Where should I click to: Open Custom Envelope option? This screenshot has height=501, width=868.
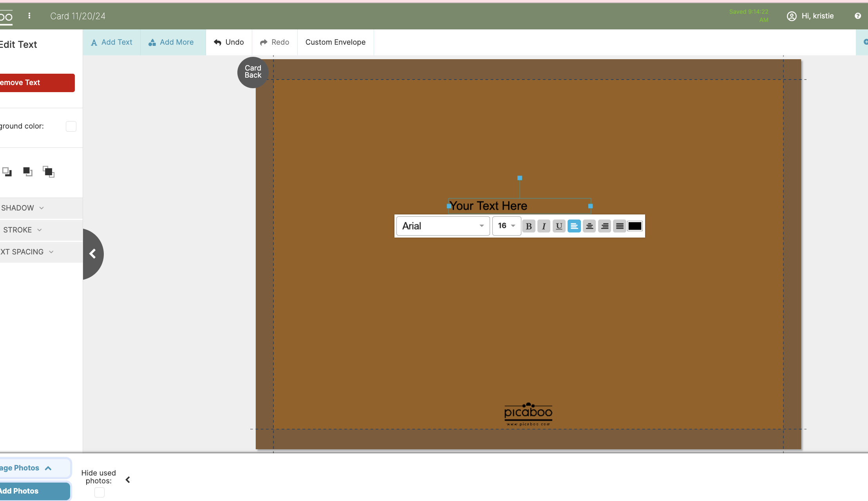pos(335,42)
